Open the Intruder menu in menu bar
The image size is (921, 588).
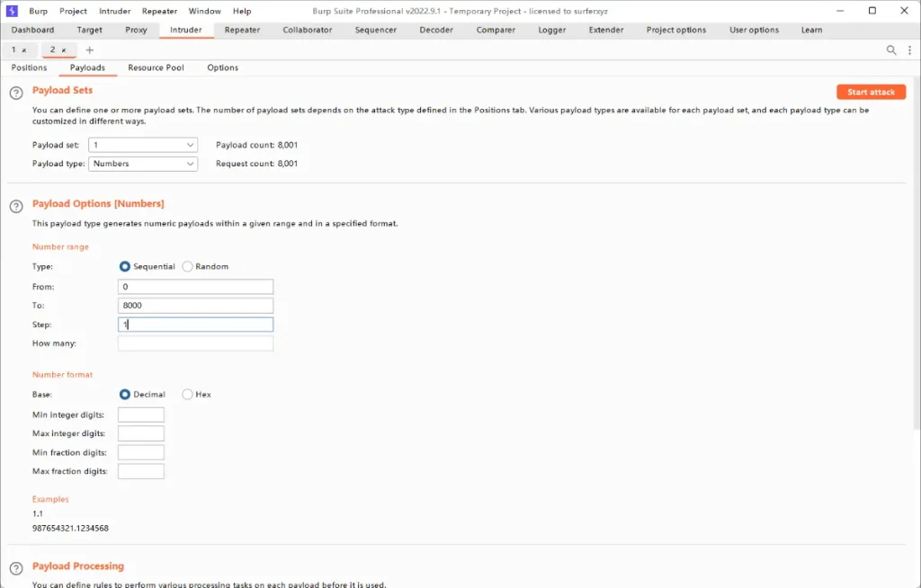click(114, 11)
